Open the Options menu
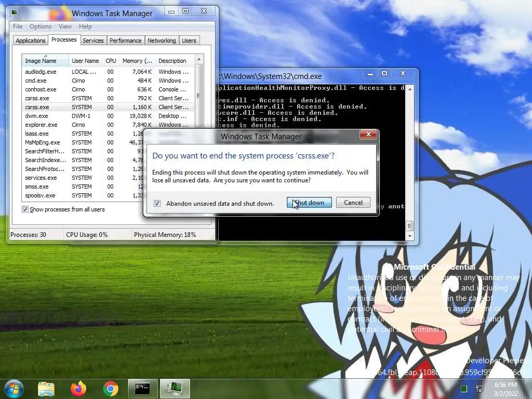 pos(41,26)
